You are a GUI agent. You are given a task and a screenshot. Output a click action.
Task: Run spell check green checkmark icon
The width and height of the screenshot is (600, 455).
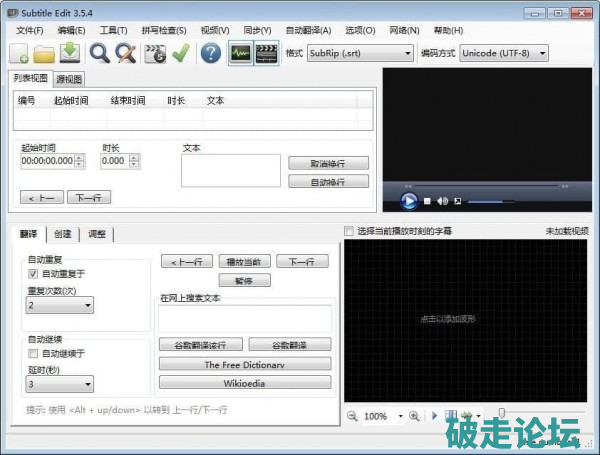180,54
